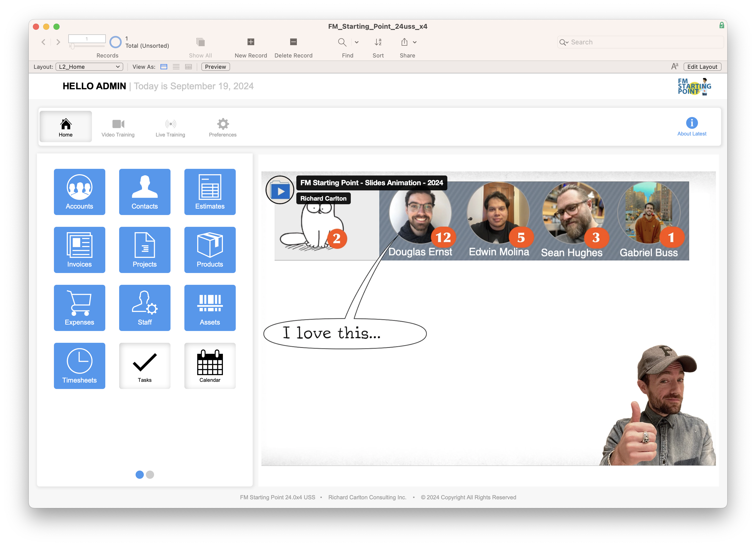Open the Calendar tile
Image resolution: width=756 pixels, height=546 pixels.
(210, 366)
